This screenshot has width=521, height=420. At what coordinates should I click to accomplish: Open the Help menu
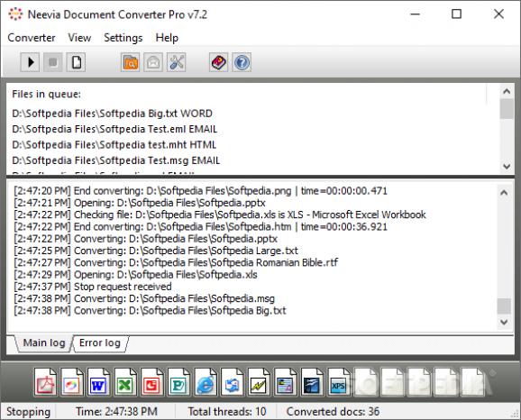[167, 38]
